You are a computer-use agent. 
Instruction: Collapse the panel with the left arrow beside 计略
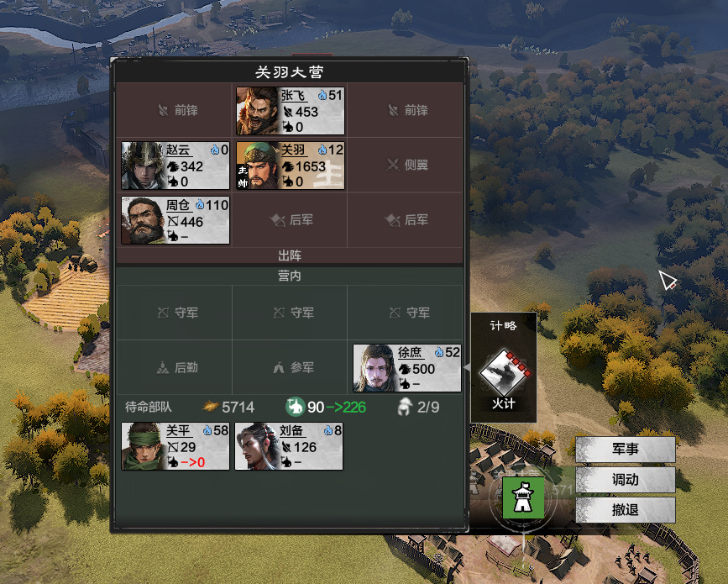(467, 367)
